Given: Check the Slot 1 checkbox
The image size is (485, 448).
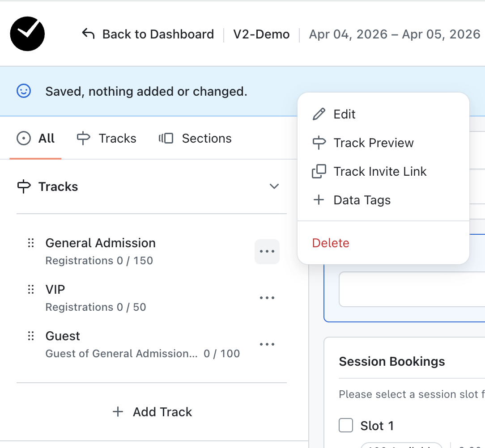Looking at the screenshot, I should pyautogui.click(x=346, y=425).
